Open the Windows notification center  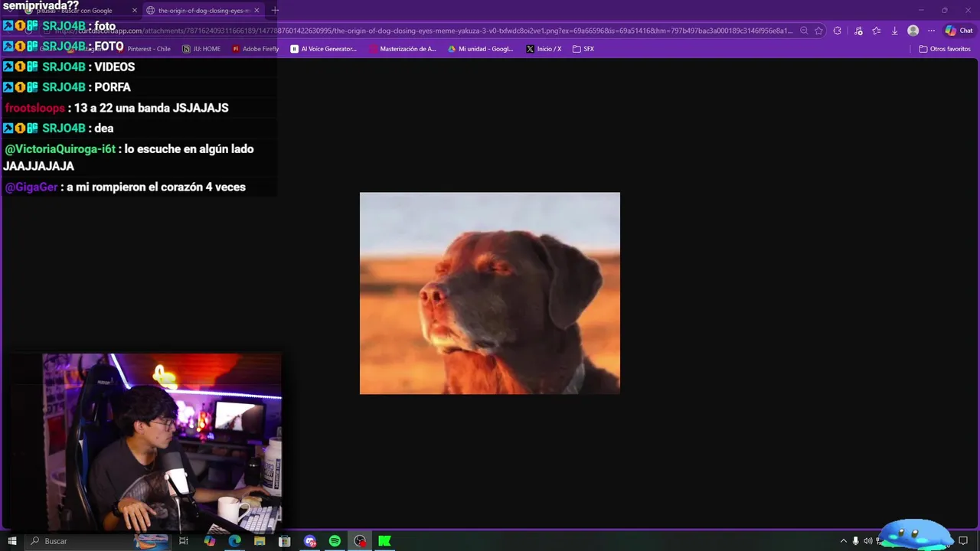963,541
